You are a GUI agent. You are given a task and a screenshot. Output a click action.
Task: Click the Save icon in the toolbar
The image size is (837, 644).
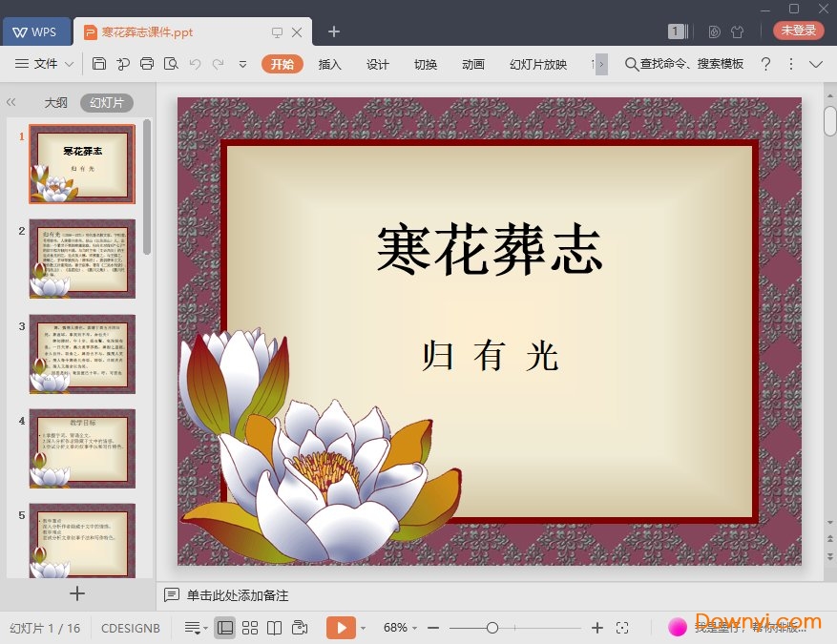click(x=99, y=63)
